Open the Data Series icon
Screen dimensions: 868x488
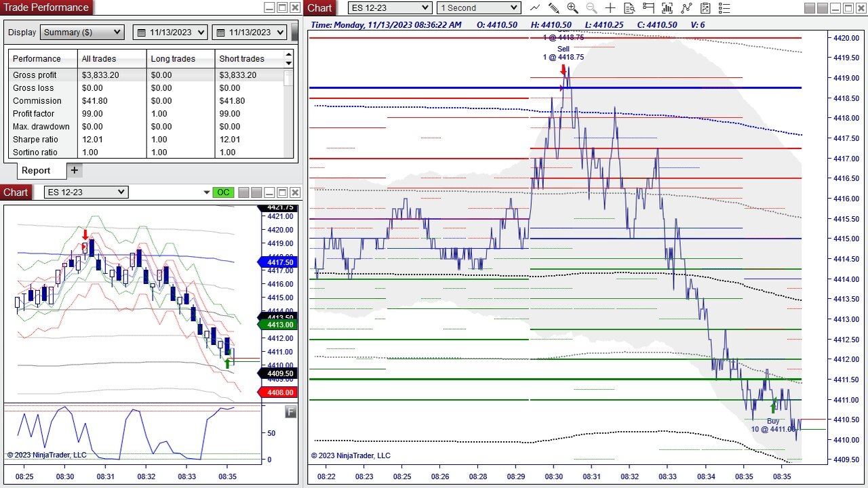(x=667, y=8)
